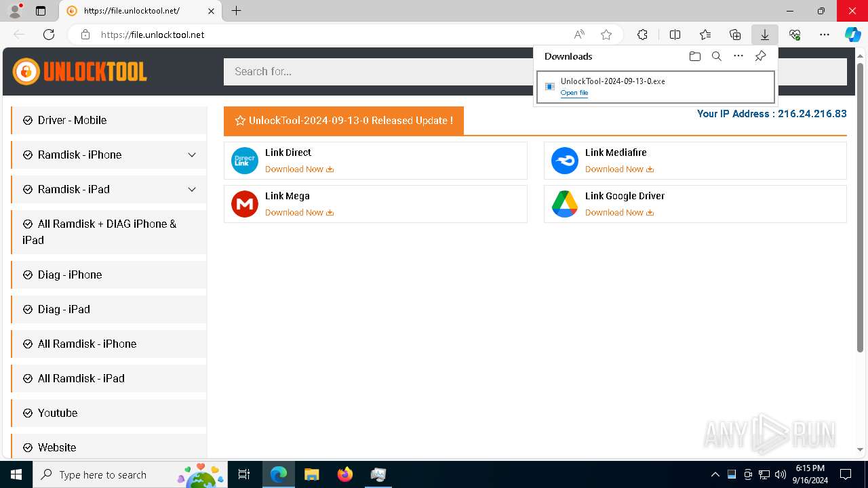
Task: Open the Copilot sidebar icon
Action: coord(852,35)
